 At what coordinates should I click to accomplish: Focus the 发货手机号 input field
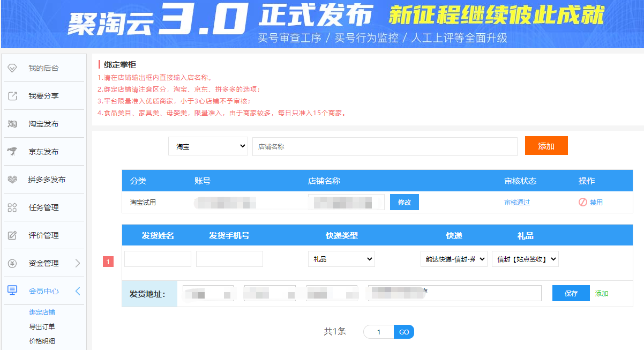click(229, 259)
